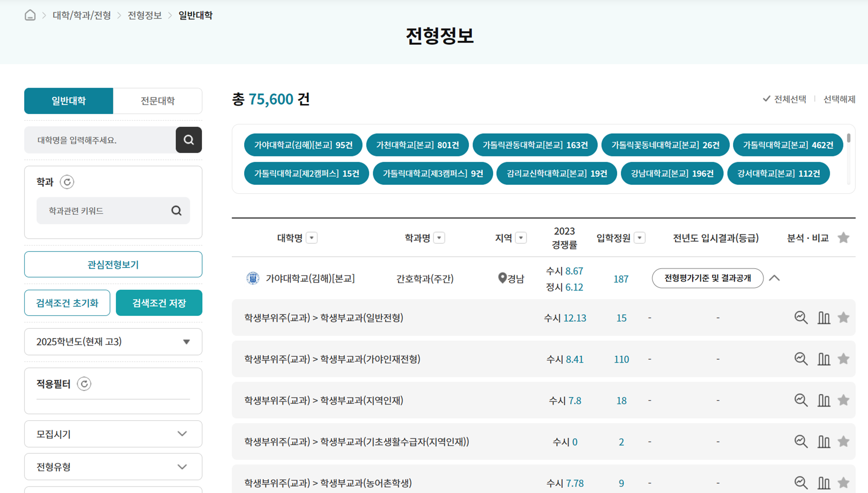Open the 2025학년도(현재 고3) dropdown
868x493 pixels.
click(113, 342)
